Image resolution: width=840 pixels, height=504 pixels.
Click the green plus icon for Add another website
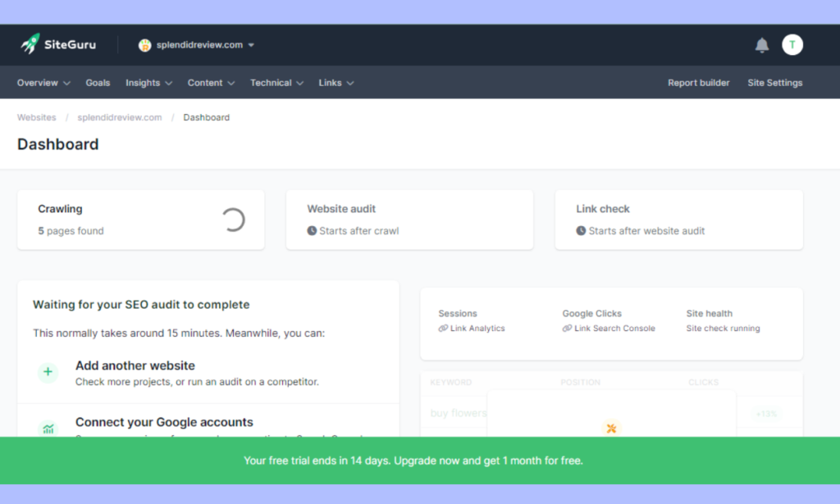(x=48, y=372)
